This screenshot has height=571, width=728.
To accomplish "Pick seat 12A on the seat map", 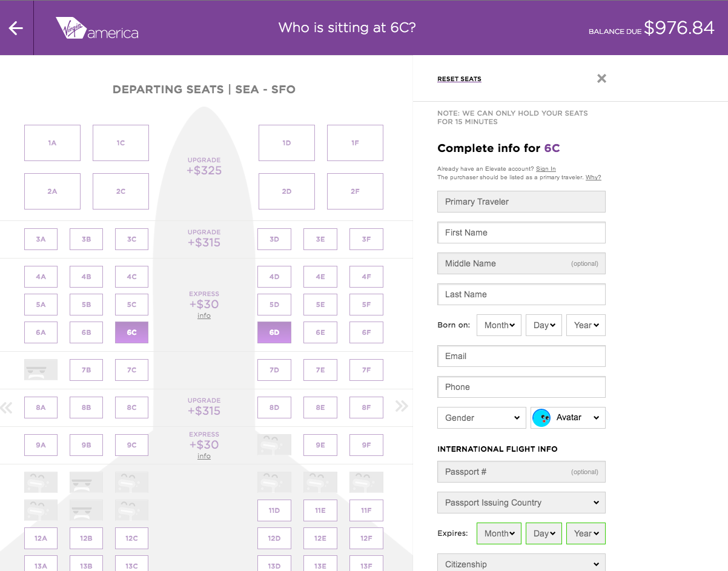I will click(x=41, y=538).
